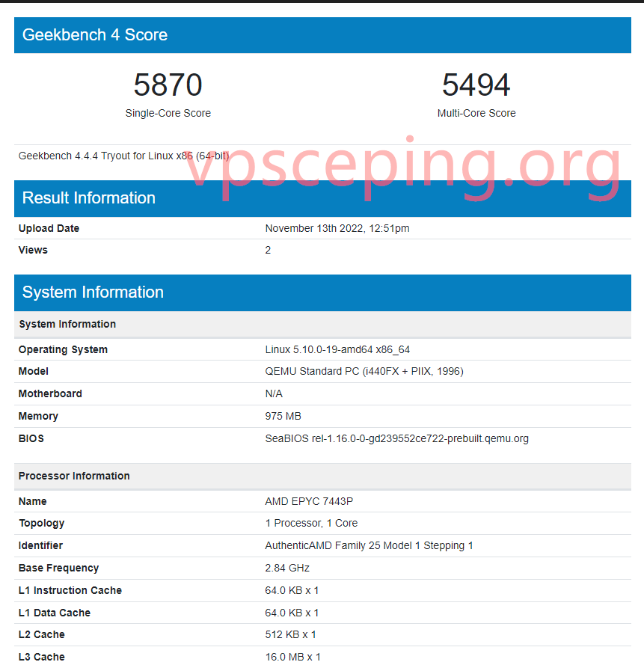644x662 pixels.
Task: Click the AMD EPYC 7443P value
Action: coord(309,502)
